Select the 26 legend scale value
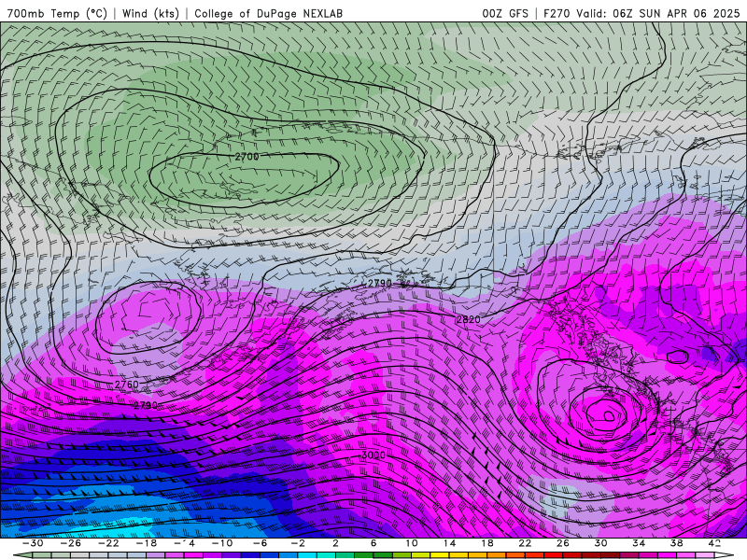747x560 pixels. click(563, 543)
